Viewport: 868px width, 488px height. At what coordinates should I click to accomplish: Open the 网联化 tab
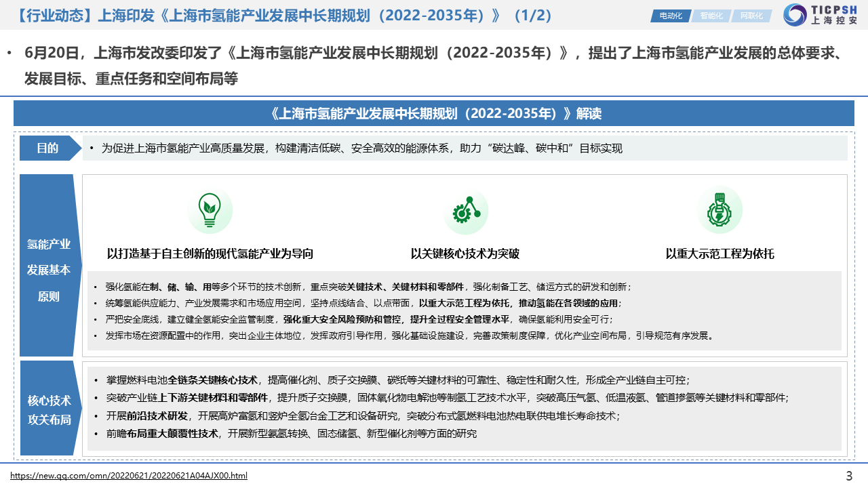(751, 16)
